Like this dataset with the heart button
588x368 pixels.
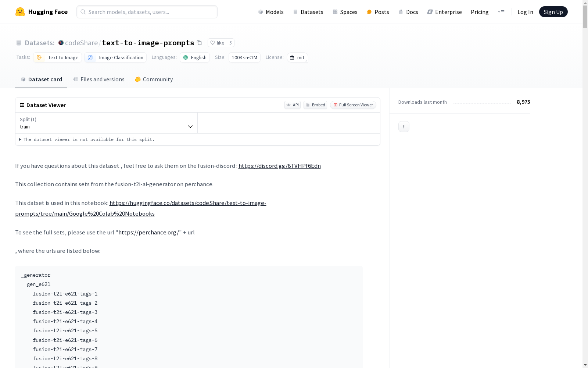[217, 43]
